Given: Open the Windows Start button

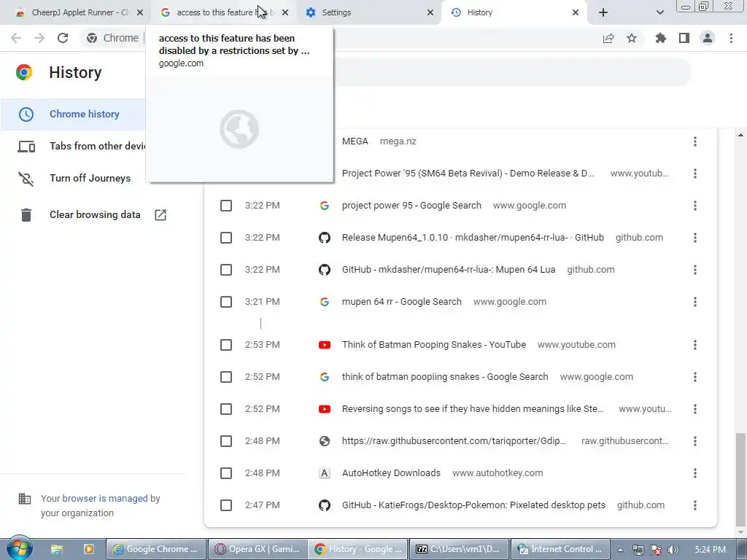Looking at the screenshot, I should tap(19, 548).
